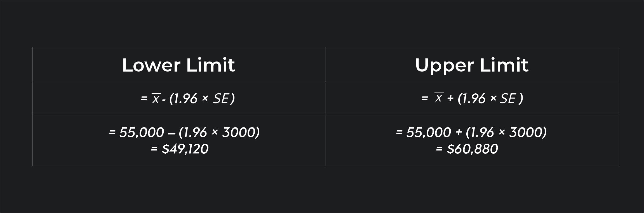This screenshot has width=644, height=213.
Task: Click the plus sign after 55,000
Action: coord(459,132)
